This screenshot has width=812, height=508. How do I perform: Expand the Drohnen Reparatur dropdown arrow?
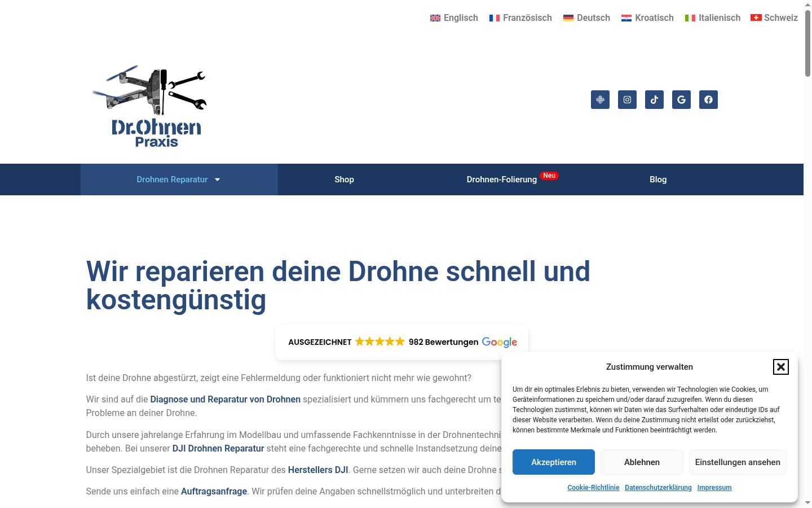tap(217, 179)
